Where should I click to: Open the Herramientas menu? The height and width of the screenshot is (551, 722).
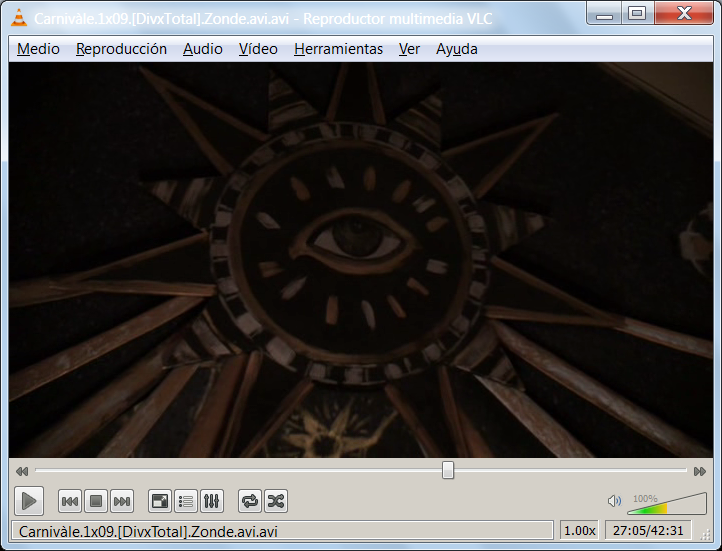coord(338,49)
